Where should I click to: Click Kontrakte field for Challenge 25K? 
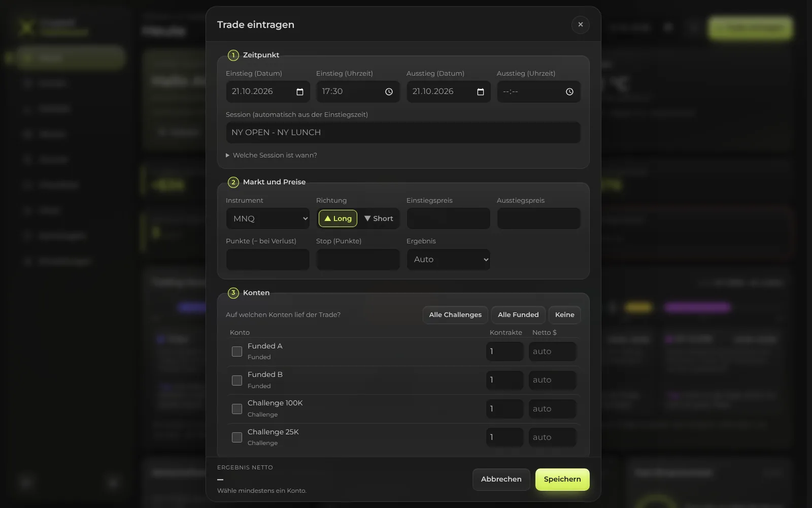click(x=504, y=437)
